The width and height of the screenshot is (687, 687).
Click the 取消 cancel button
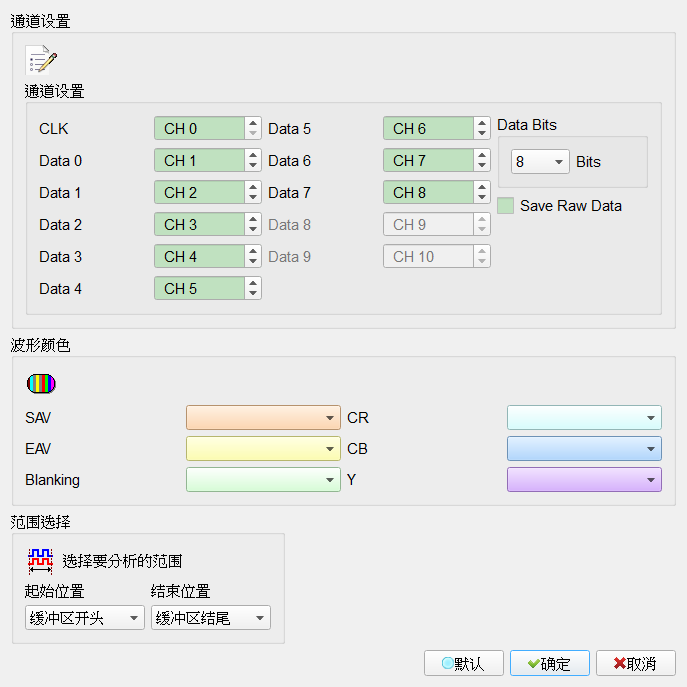(635, 663)
